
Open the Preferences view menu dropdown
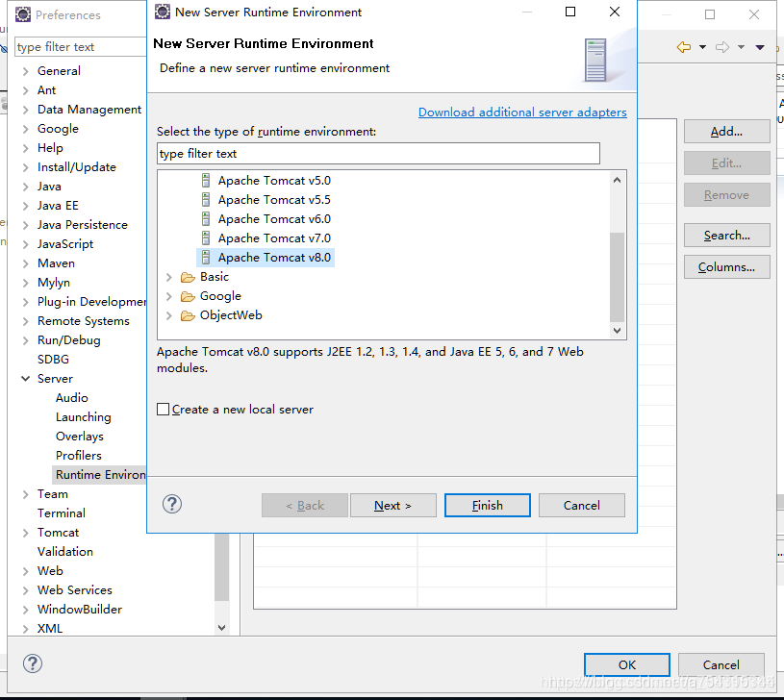760,47
